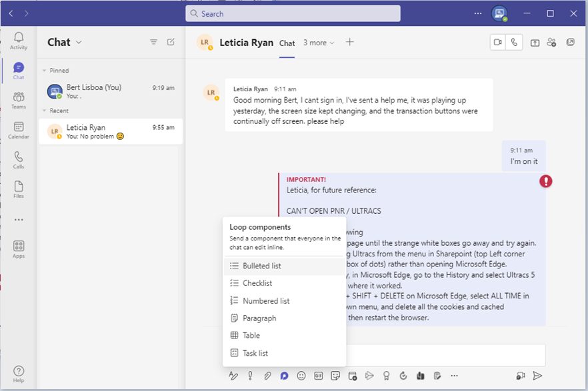Open Files in the sidebar
Viewport: 588px width, 391px height.
(x=19, y=190)
